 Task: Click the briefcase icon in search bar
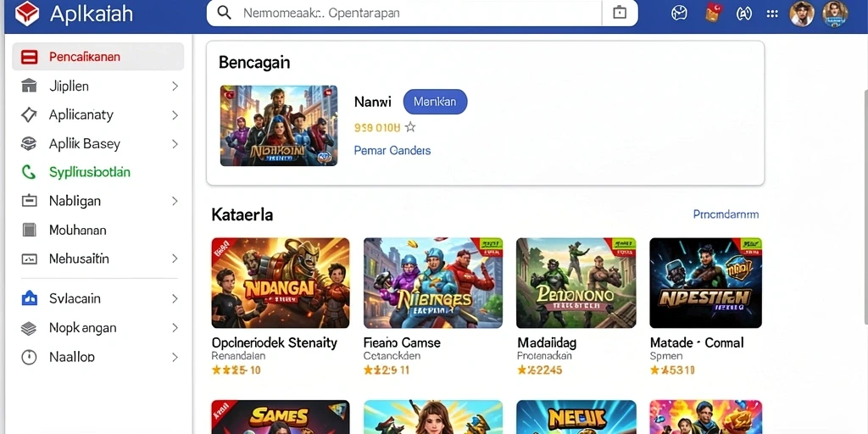pyautogui.click(x=620, y=13)
